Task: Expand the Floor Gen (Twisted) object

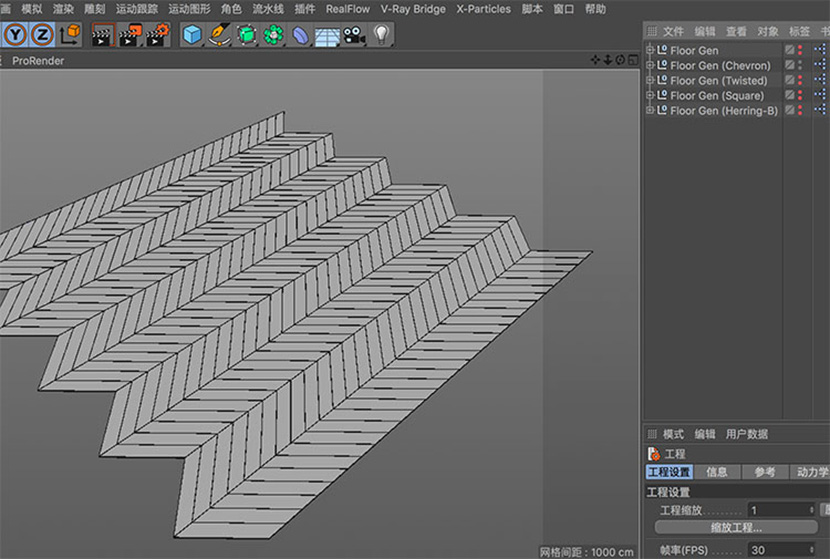Action: click(650, 80)
